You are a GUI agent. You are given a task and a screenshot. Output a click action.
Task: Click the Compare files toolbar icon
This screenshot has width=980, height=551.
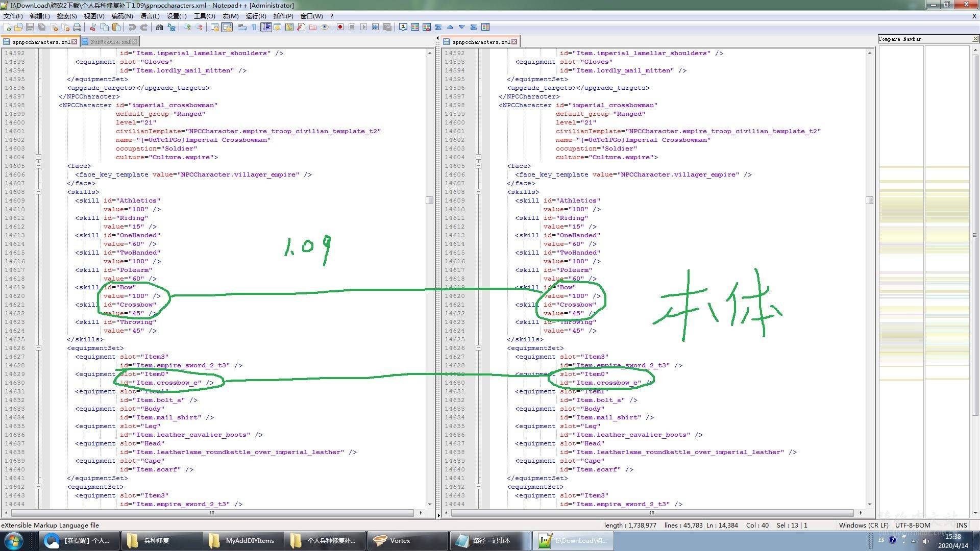point(414,27)
